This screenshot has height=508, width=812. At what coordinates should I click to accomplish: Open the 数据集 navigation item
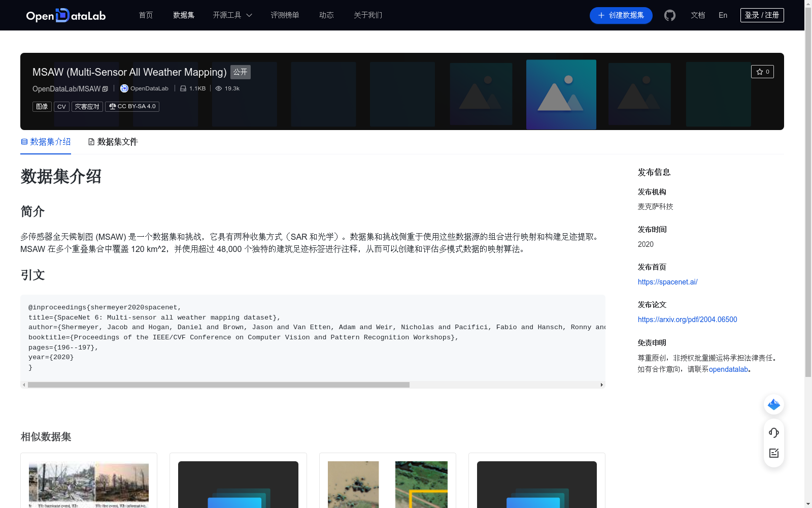tap(184, 15)
